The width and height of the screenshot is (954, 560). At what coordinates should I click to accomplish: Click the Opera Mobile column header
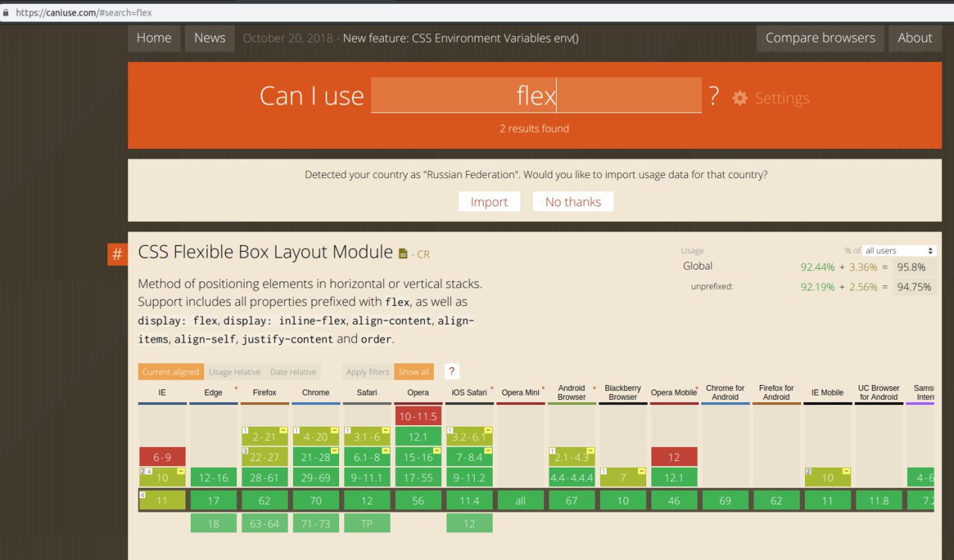click(674, 392)
